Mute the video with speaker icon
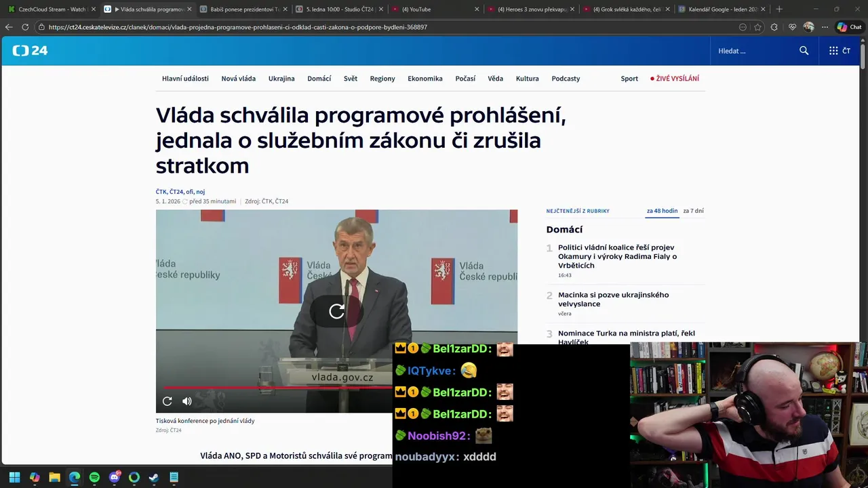This screenshot has height=488, width=868. pyautogui.click(x=187, y=401)
